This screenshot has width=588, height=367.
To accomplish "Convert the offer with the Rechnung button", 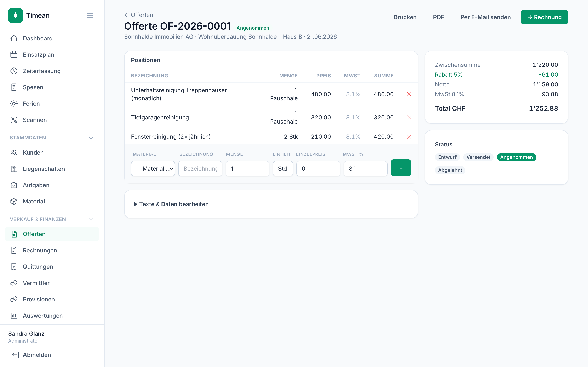I will (544, 17).
